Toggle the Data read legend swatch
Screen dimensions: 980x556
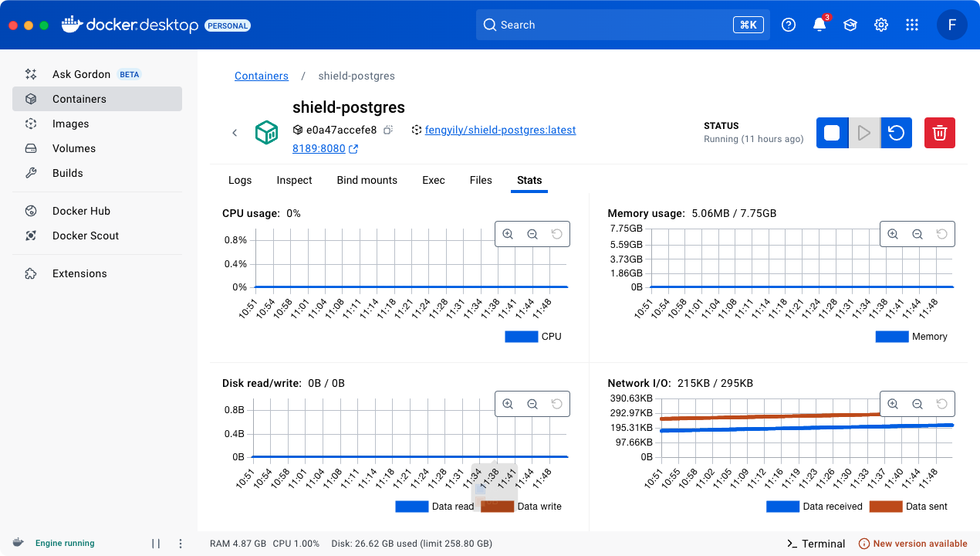pyautogui.click(x=411, y=507)
